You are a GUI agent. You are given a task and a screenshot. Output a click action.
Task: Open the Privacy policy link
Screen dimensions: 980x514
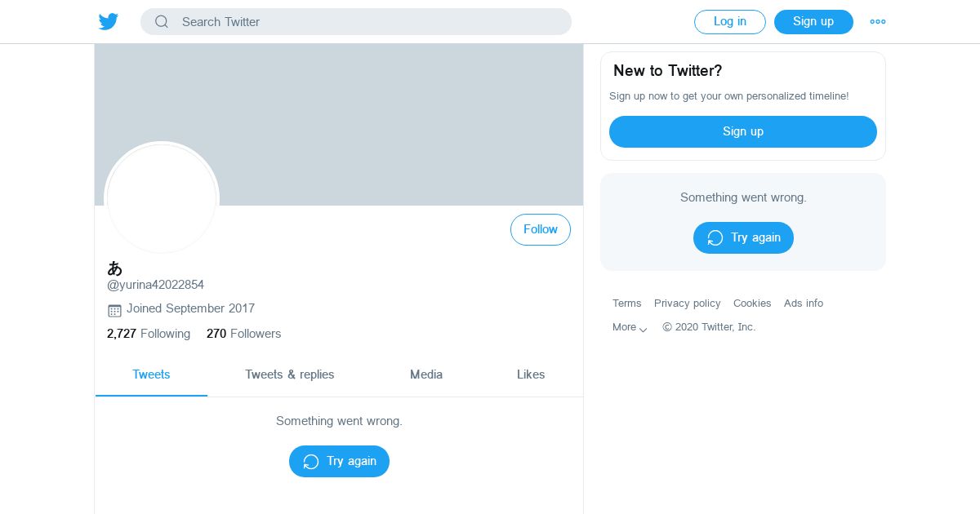[x=687, y=304]
